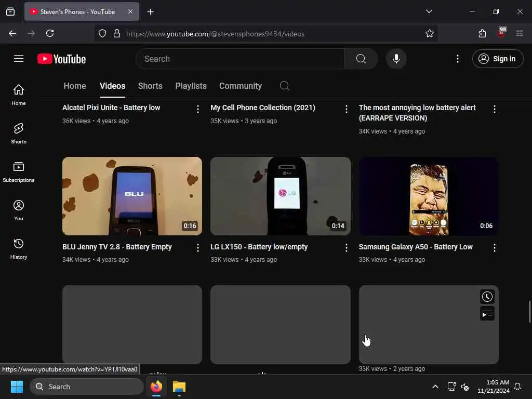Viewport: 532px width, 399px height.
Task: Click the YouTube logo
Action: tap(61, 59)
